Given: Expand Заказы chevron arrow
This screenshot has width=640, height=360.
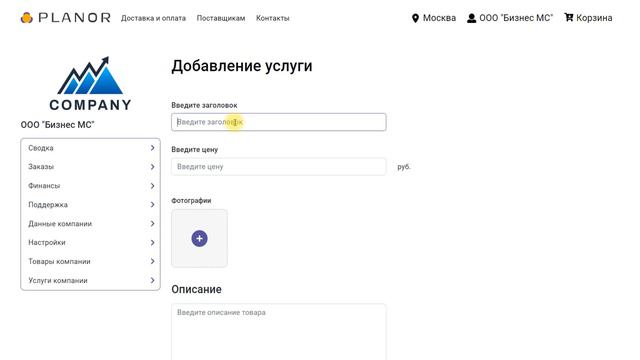Looking at the screenshot, I should coord(152,167).
